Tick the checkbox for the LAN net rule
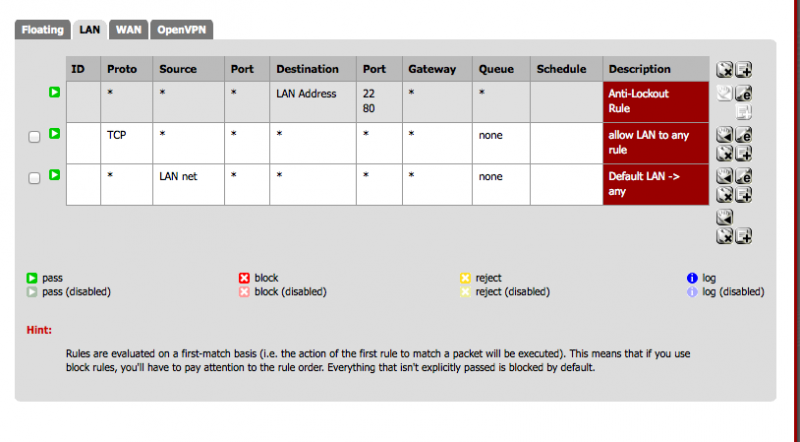 (x=34, y=177)
